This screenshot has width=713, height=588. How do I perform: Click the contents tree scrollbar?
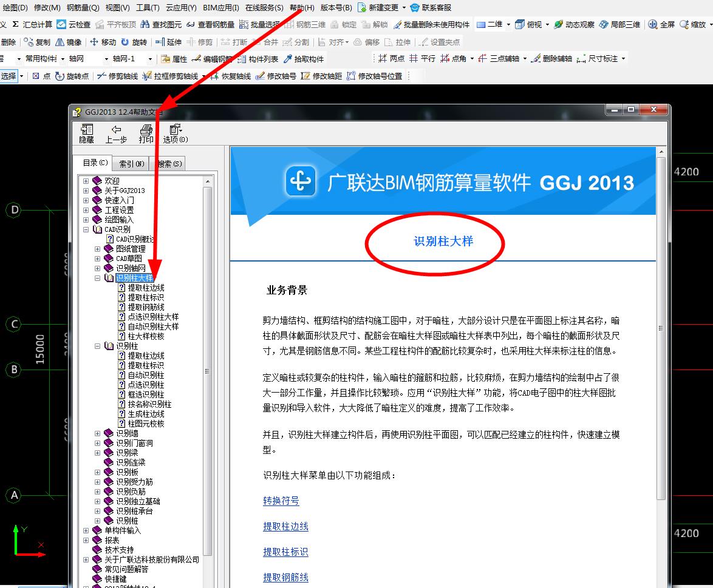point(207,370)
